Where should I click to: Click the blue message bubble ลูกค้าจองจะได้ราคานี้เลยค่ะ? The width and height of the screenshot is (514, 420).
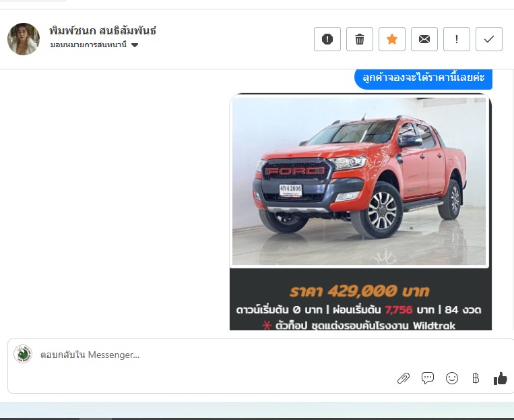(x=423, y=78)
